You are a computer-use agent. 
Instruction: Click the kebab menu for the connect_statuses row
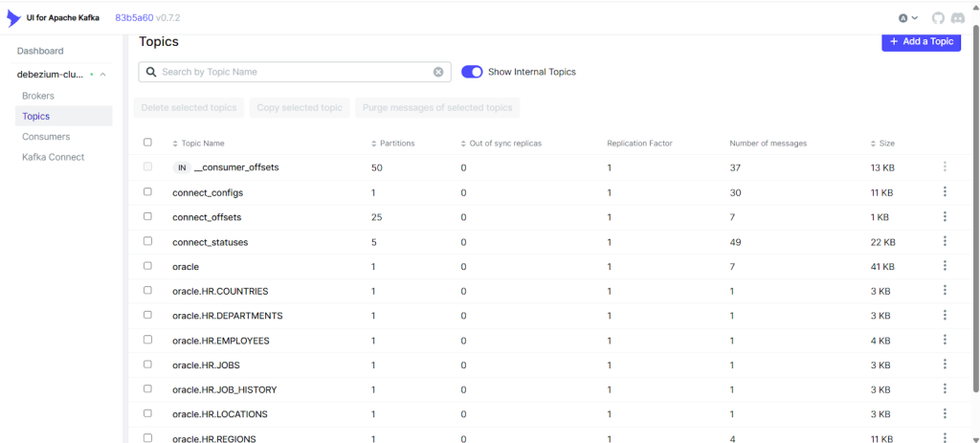click(x=945, y=242)
